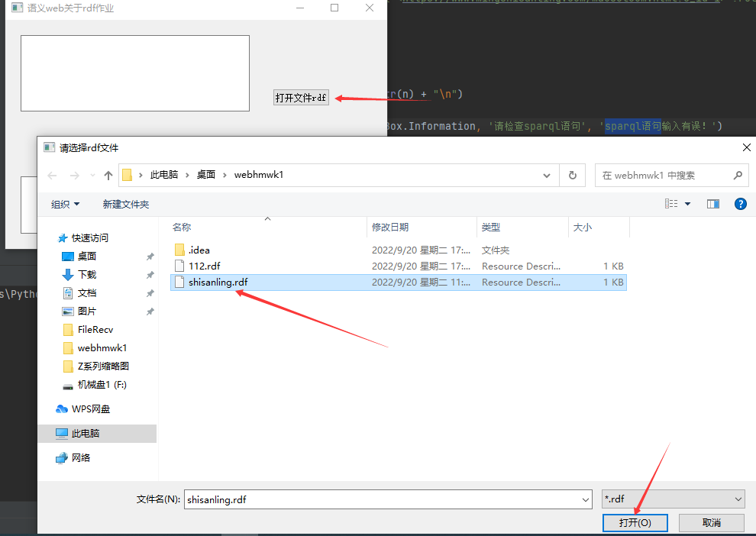The image size is (756, 536).
Task: Click the search magnifier icon
Action: tap(738, 176)
